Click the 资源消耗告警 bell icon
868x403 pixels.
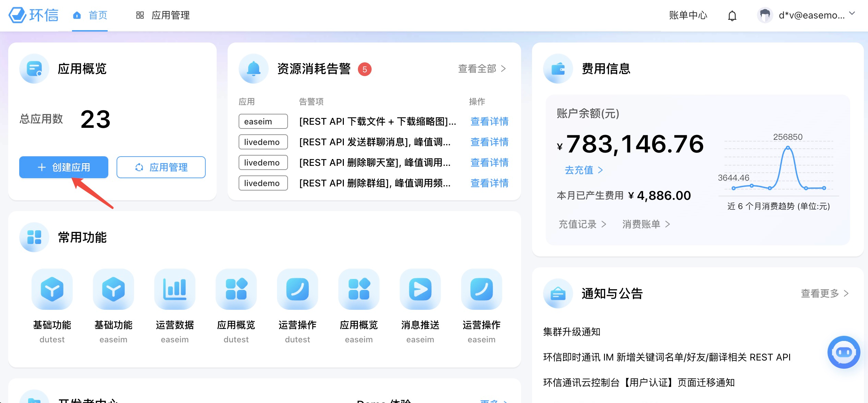[253, 69]
